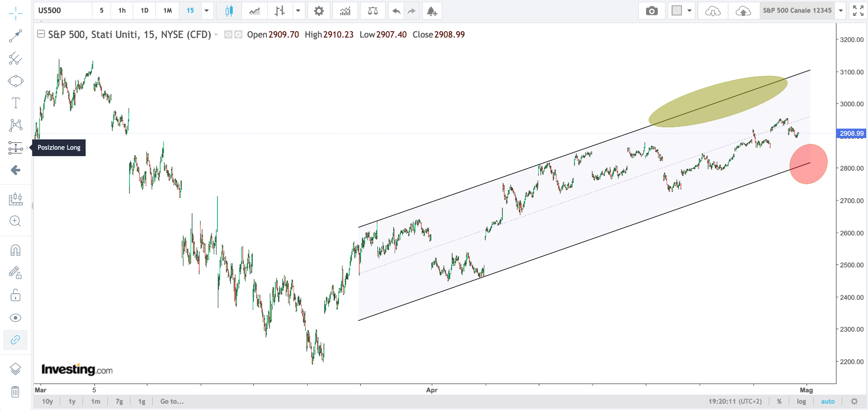Undo the last chart action

click(396, 10)
